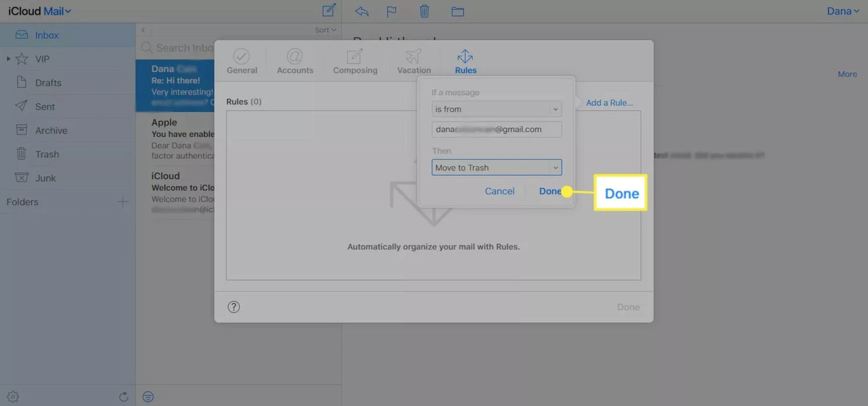Add a new folder with the plus icon
This screenshot has width=868, height=406.
point(123,202)
